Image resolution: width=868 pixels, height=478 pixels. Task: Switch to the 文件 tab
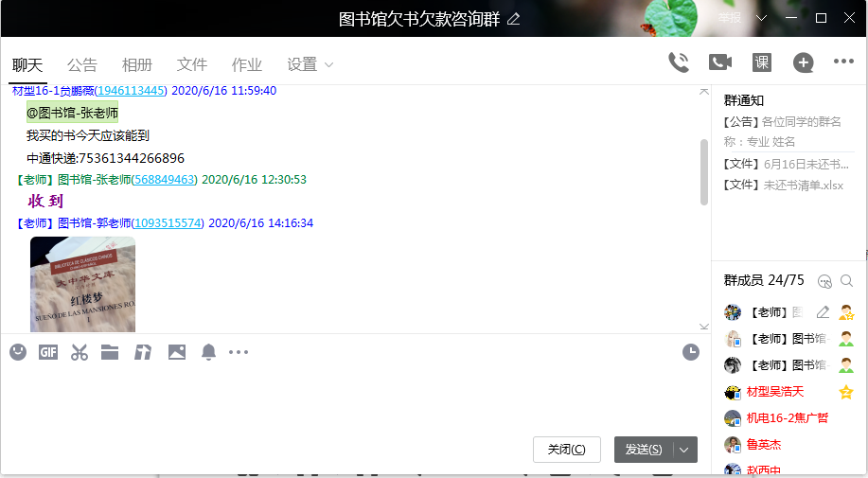coord(192,64)
